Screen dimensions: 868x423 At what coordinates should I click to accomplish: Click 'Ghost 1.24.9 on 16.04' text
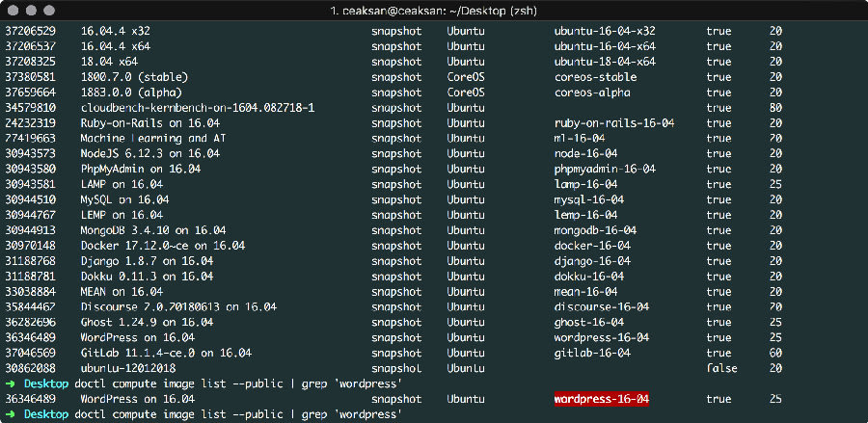pyautogui.click(x=148, y=322)
